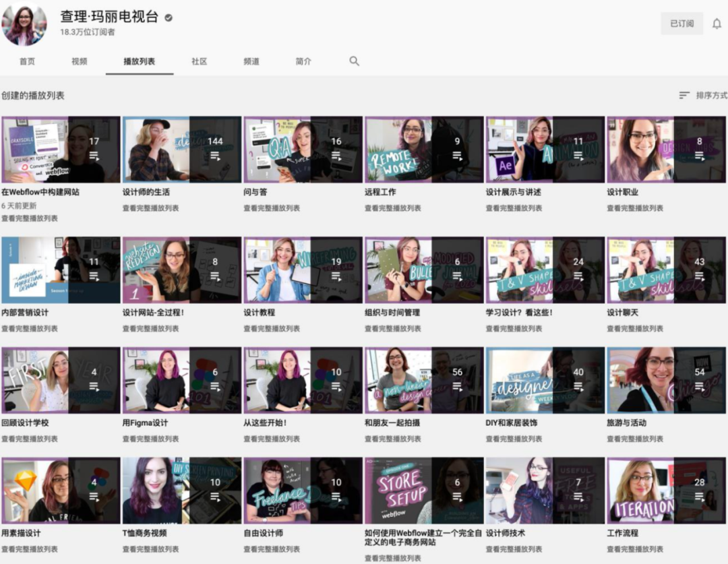728x564 pixels.
Task: Click the channel avatar picture
Action: (24, 24)
